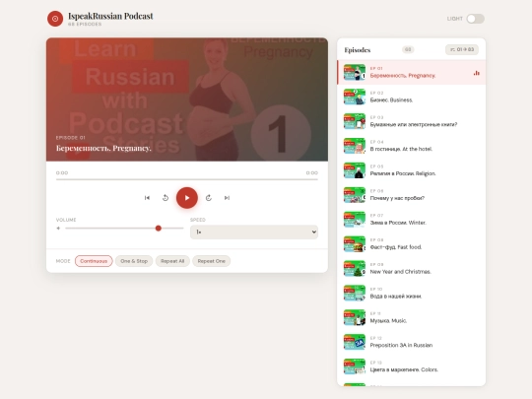The height and width of the screenshot is (399, 532).
Task: Select One & Stop mode
Action: [x=134, y=261]
